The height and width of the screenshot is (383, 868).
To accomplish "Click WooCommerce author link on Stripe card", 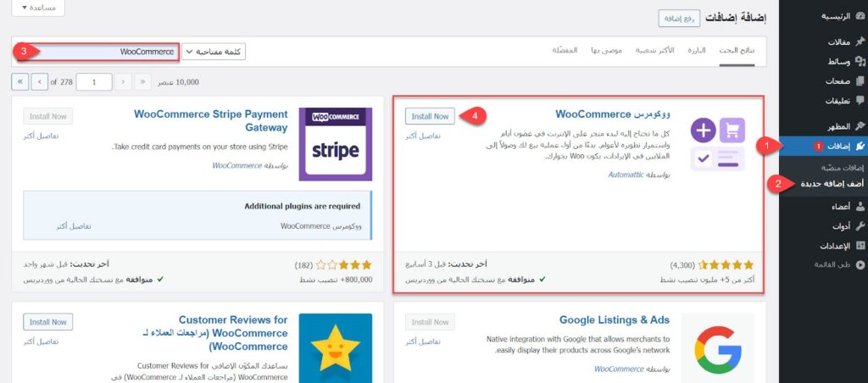I will [237, 165].
